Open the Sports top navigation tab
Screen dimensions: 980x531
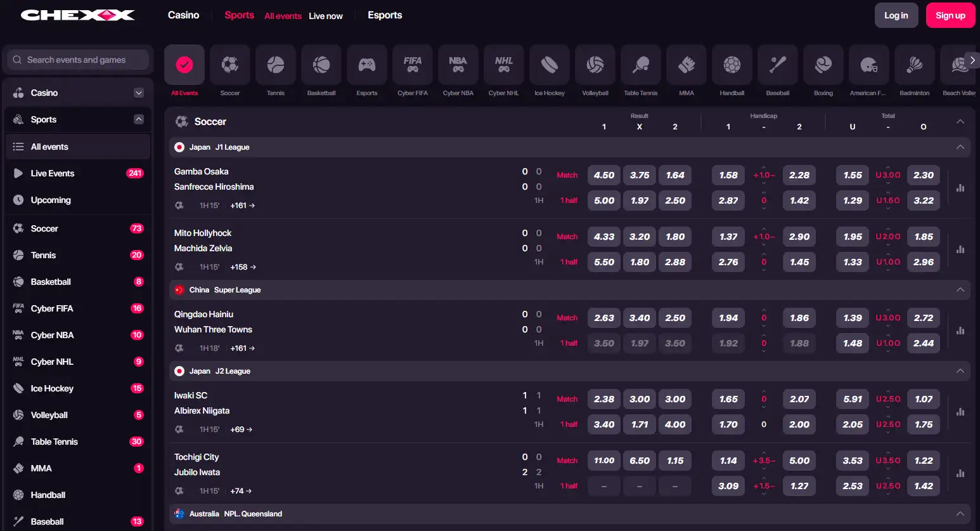(239, 15)
